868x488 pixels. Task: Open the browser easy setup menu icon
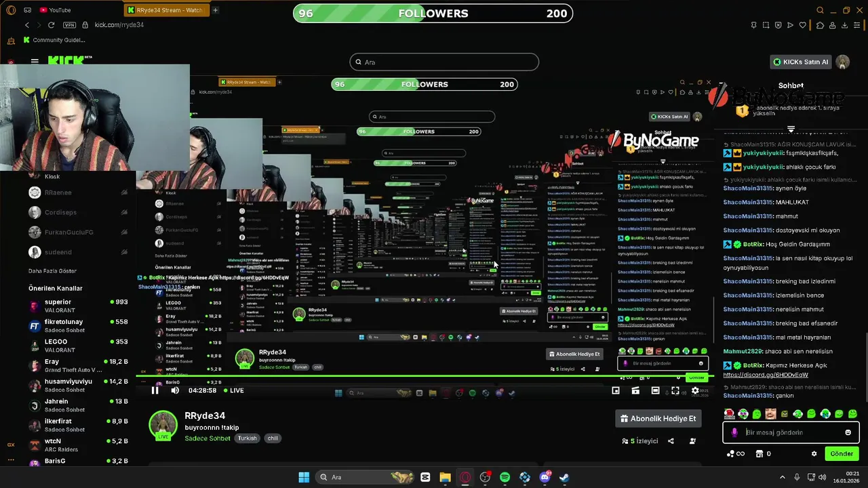(858, 25)
